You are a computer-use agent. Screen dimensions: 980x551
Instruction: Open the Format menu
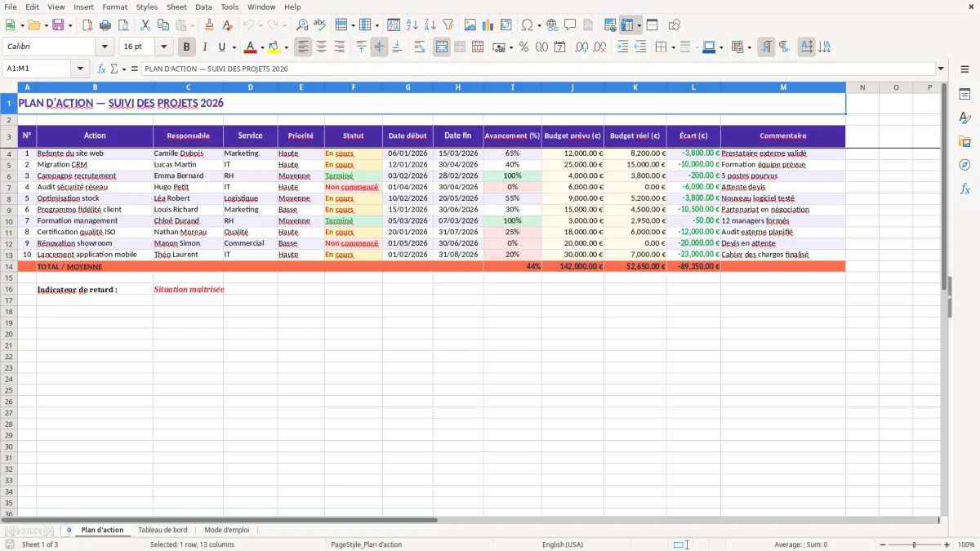pyautogui.click(x=114, y=7)
